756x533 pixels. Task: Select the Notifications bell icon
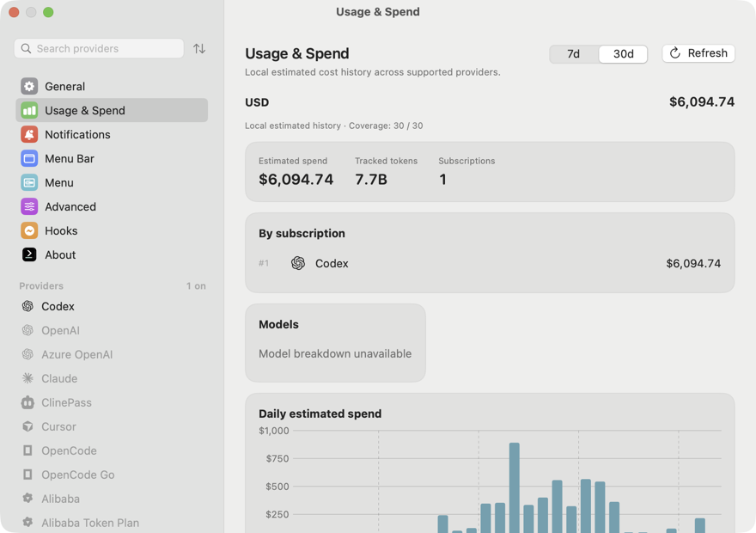tap(29, 135)
